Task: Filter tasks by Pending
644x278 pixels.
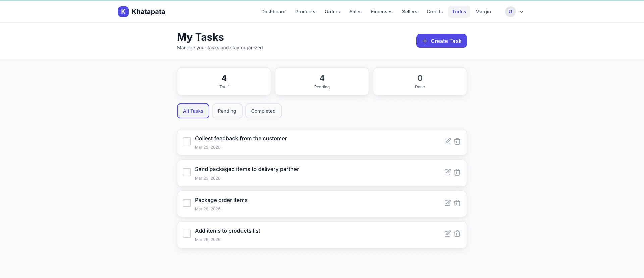Action: pyautogui.click(x=227, y=111)
